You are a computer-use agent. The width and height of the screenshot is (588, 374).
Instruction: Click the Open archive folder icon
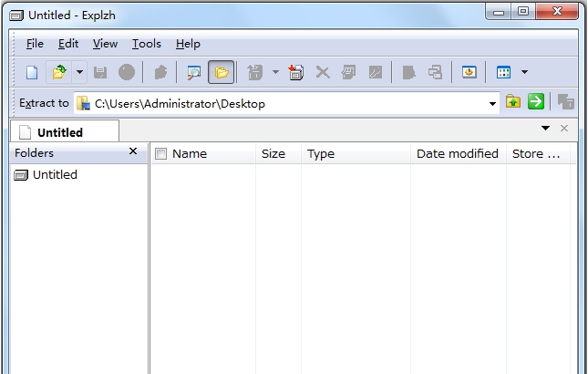pos(59,72)
